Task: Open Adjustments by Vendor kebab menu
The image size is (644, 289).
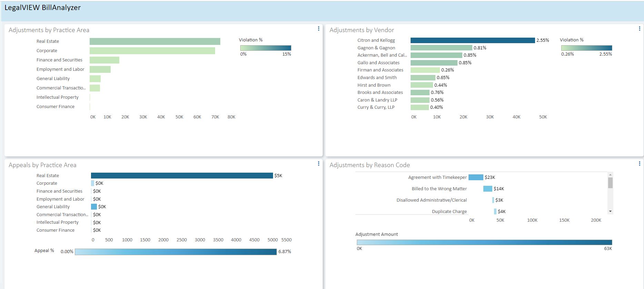Action: [639, 29]
